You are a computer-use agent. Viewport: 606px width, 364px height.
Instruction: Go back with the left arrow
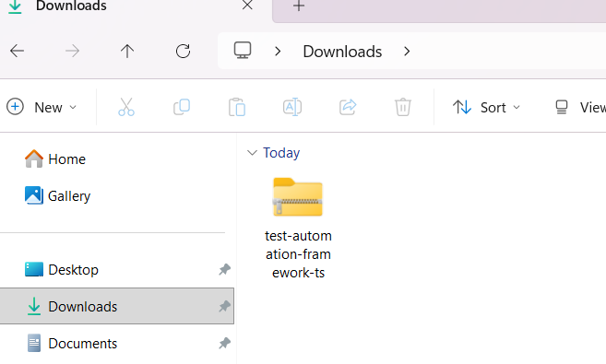pos(17,51)
